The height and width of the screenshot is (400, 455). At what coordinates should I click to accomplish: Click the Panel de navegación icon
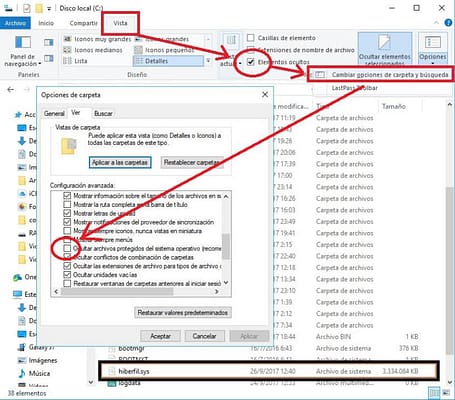(x=23, y=42)
